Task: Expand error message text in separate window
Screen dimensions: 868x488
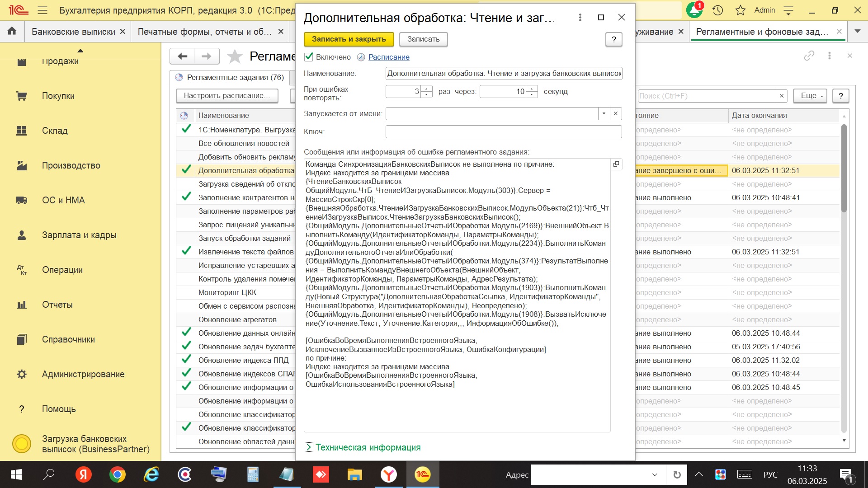Action: pyautogui.click(x=616, y=164)
